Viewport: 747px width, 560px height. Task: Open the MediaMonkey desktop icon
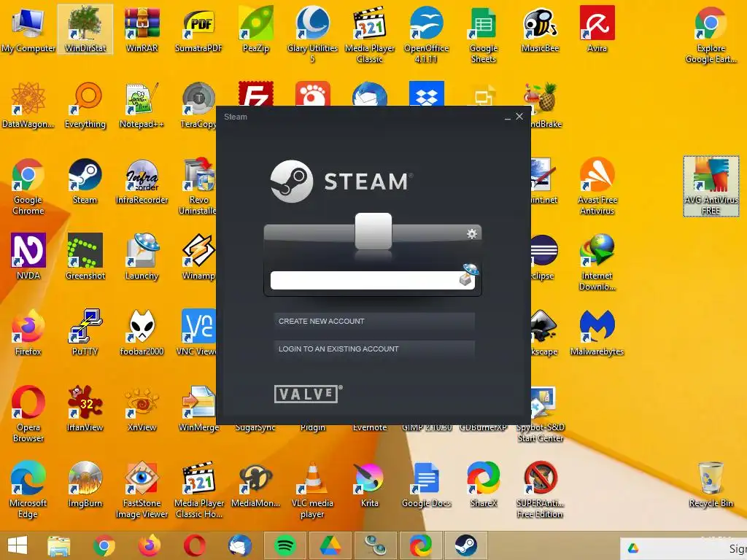click(x=256, y=485)
